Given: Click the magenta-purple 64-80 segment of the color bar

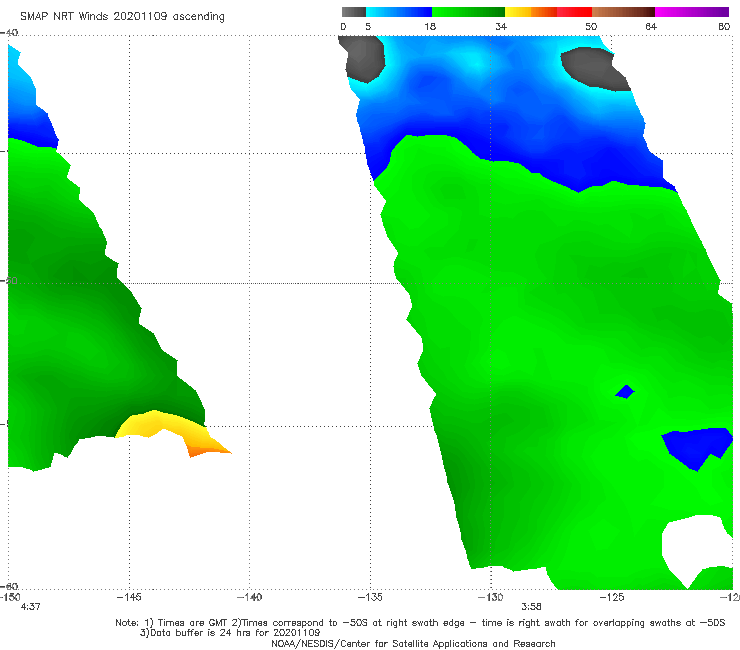Looking at the screenshot, I should coord(692,12).
